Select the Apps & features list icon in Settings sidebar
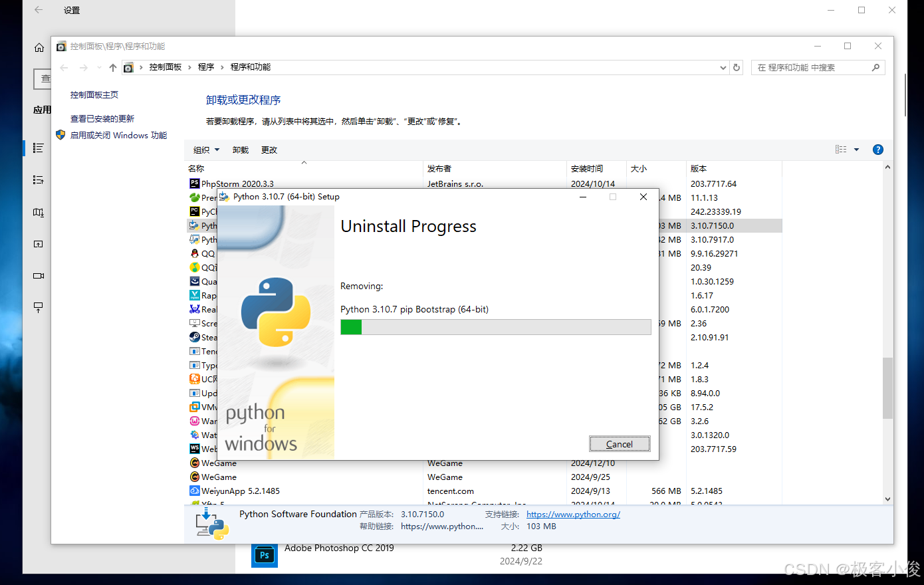 (39, 148)
